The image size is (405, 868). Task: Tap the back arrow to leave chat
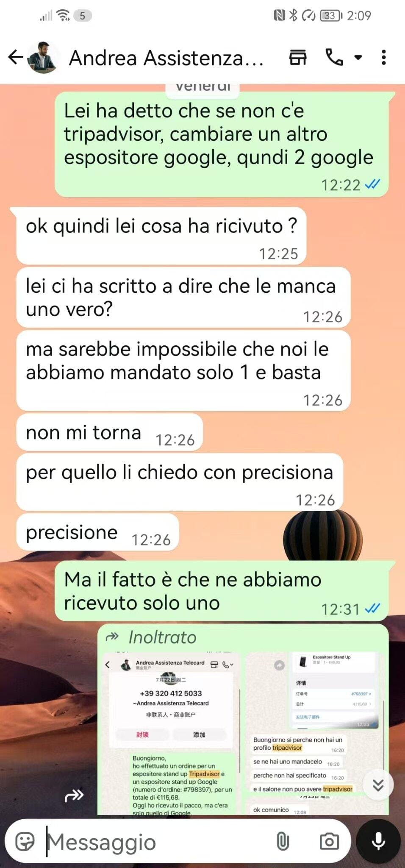pos(16,57)
